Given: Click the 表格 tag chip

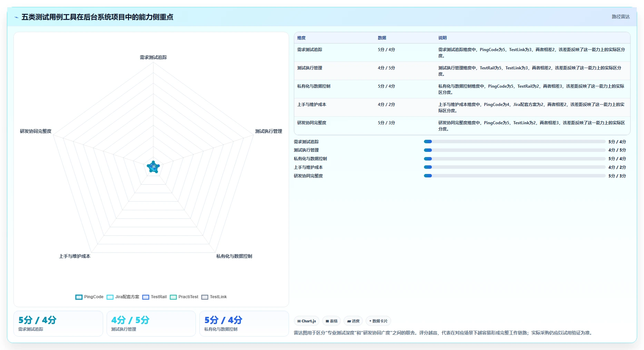Looking at the screenshot, I should click(331, 321).
